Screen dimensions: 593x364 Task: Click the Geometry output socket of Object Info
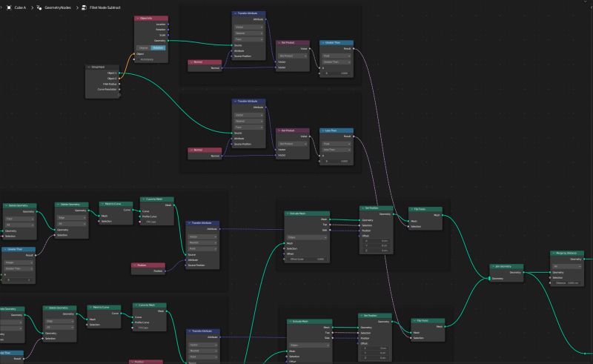tap(168, 41)
